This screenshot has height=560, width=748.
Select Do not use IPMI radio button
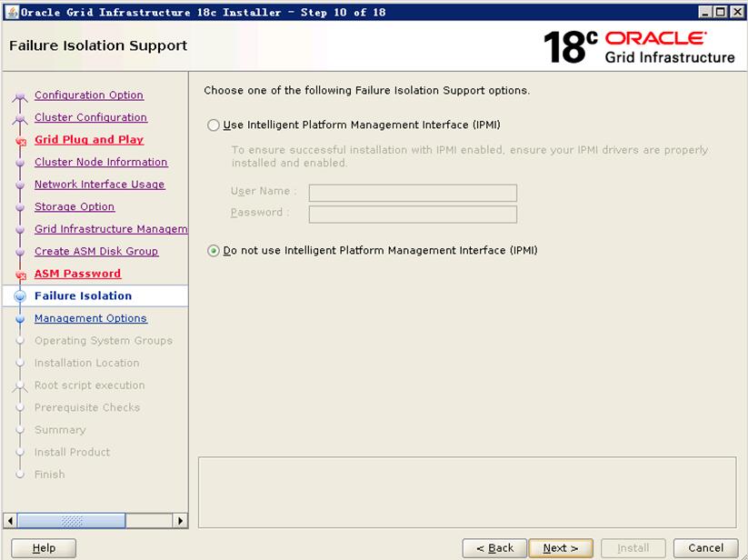click(214, 250)
